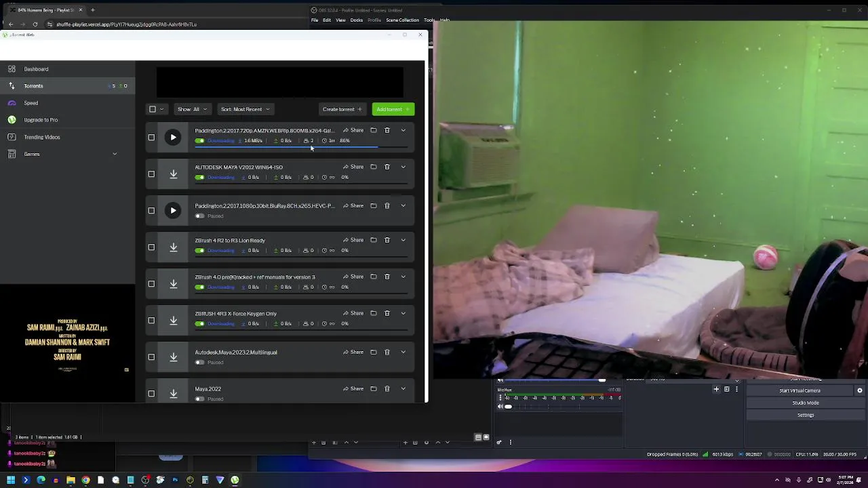This screenshot has width=868, height=488.
Task: Click download arrow for ZBrush 4 R2 to R3
Action: 173,247
